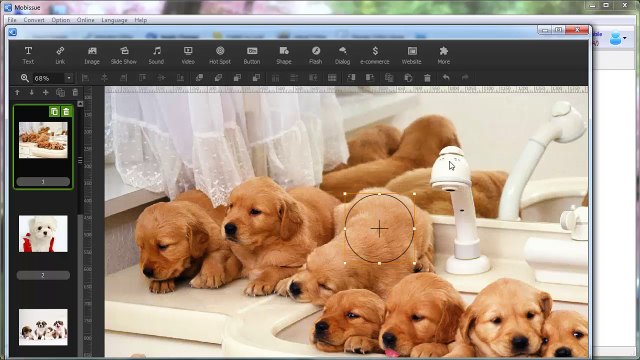Viewport: 640px width, 360px height.
Task: Open the More elements menu
Action: click(x=444, y=55)
